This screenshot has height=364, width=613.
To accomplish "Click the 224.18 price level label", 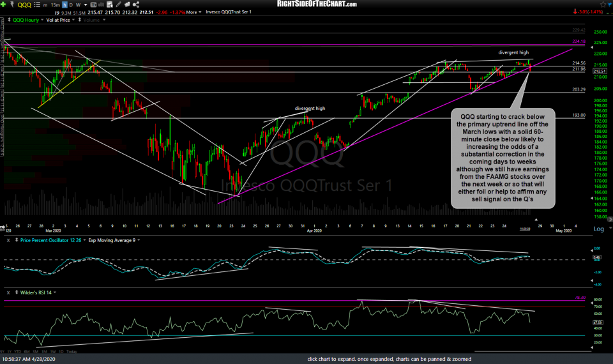I will pyautogui.click(x=579, y=42).
